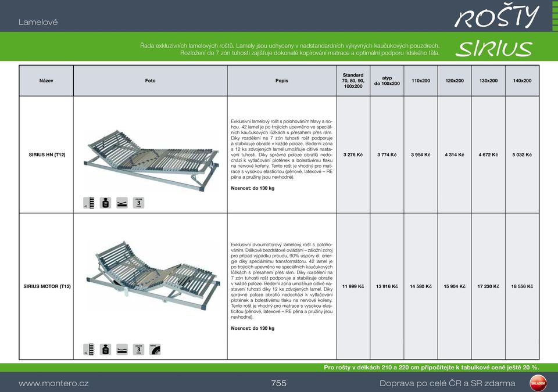Click the price '18 556 Kč'

tap(522, 286)
